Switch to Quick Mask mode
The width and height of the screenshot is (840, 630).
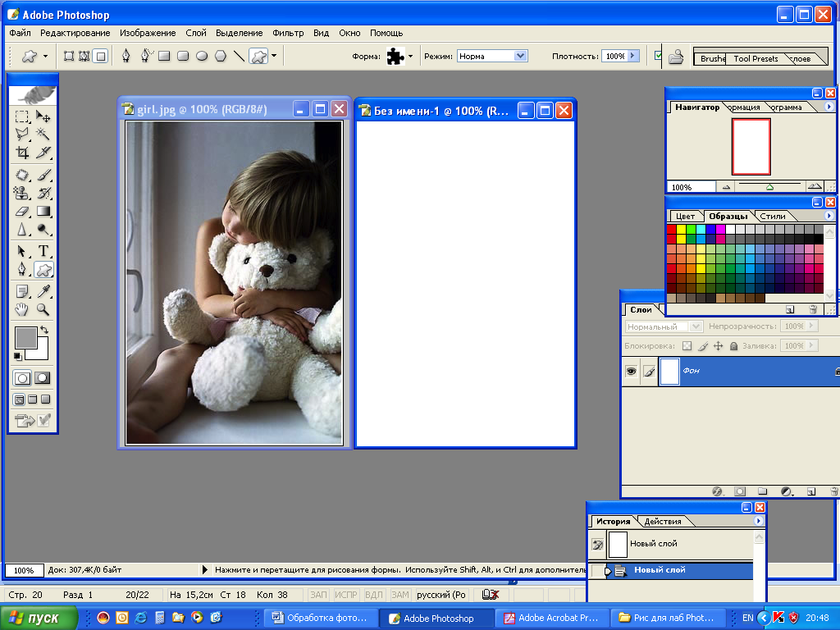(43, 378)
